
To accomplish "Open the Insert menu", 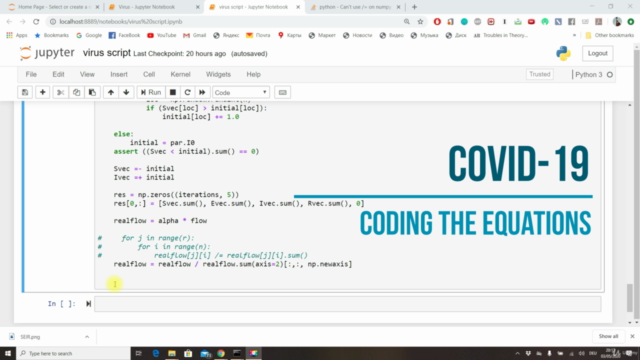I will 119,74.
